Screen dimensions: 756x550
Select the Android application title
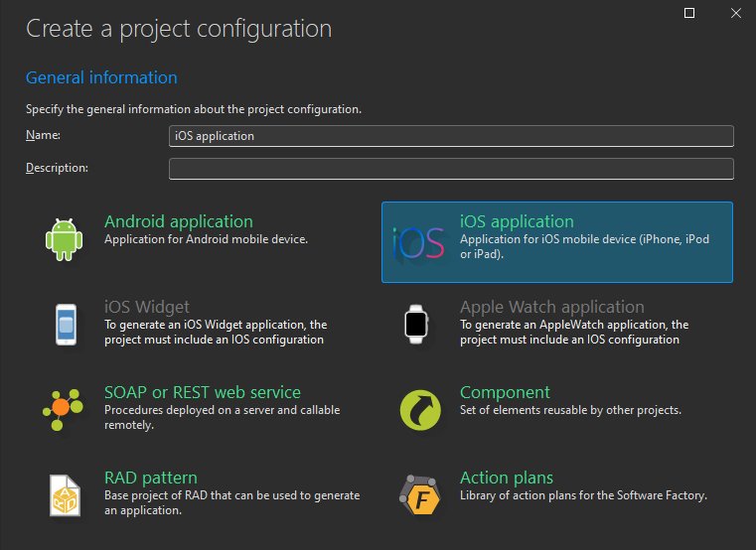[179, 221]
